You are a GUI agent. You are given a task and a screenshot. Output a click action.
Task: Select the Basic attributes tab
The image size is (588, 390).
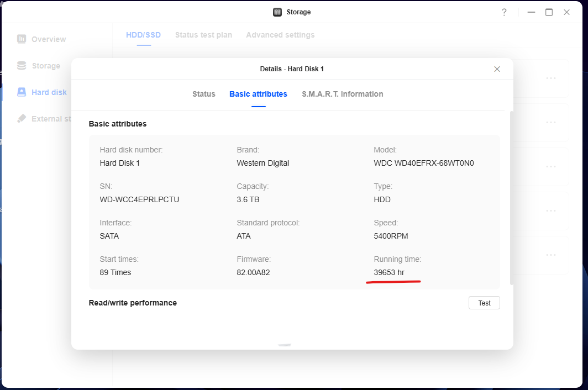[259, 94]
